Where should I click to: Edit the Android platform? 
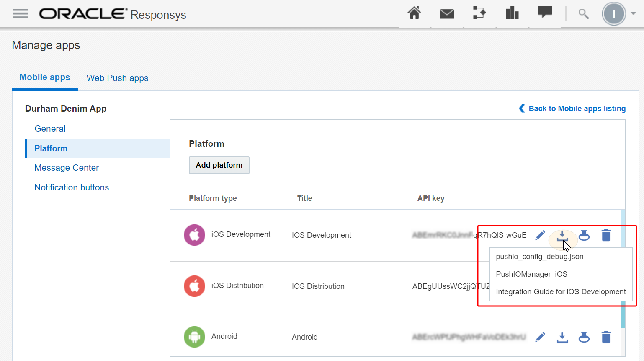540,337
